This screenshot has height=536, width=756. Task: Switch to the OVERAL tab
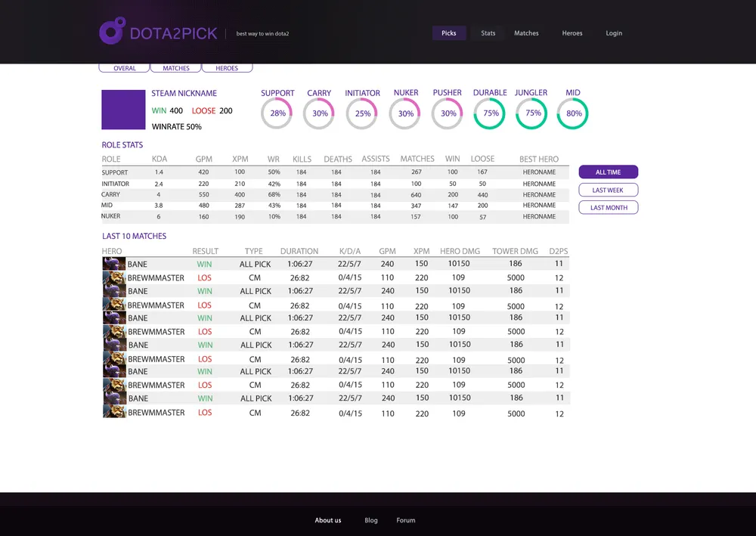click(125, 68)
